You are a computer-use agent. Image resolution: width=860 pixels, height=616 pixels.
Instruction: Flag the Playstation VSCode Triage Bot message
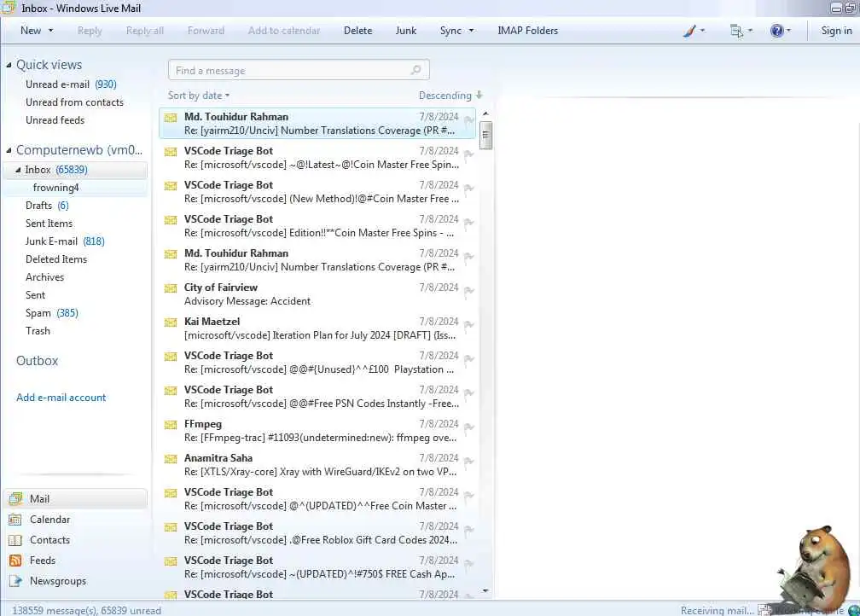click(468, 360)
